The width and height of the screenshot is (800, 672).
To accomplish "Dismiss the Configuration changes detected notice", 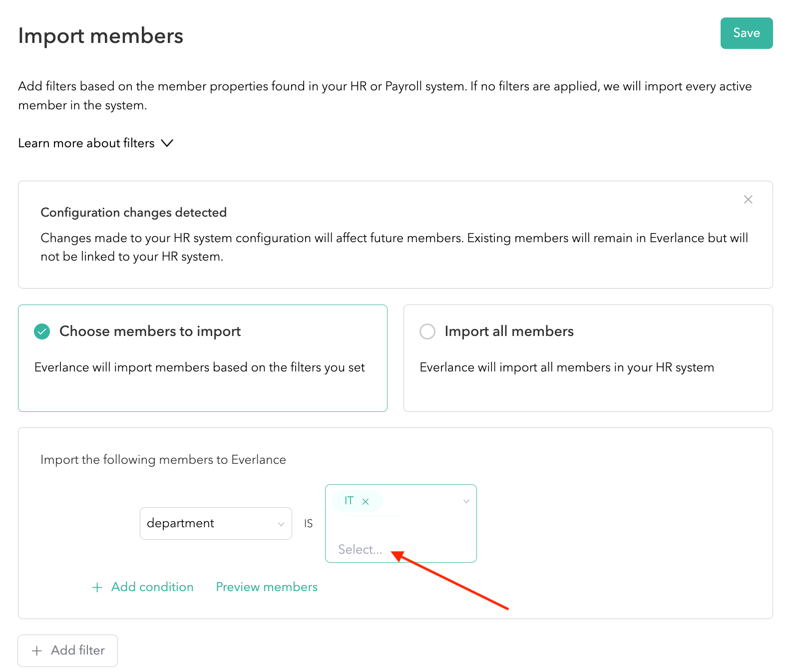I will pos(748,200).
